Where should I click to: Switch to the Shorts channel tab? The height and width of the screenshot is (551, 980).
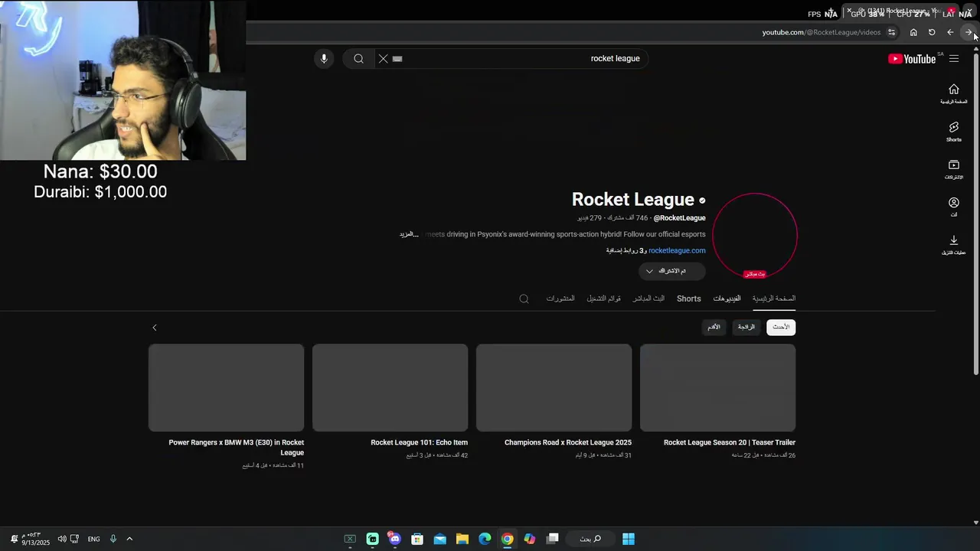pos(689,298)
